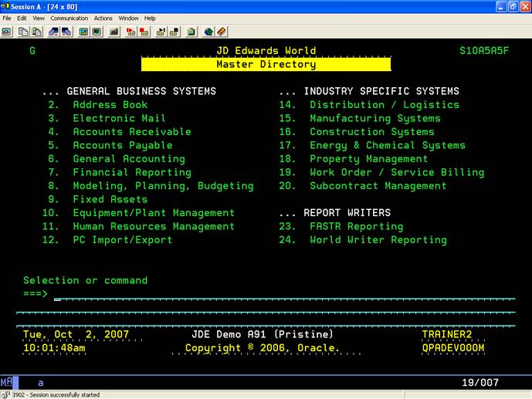Screen dimensions: 532x399
Task: Click the Selection or command input line
Action: (284, 294)
